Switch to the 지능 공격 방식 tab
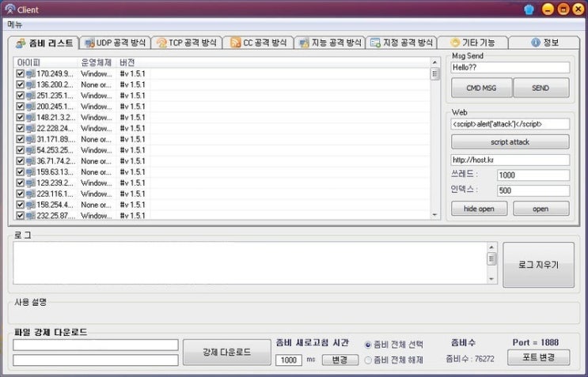Viewport: 588px width, 377px height. tap(330, 43)
